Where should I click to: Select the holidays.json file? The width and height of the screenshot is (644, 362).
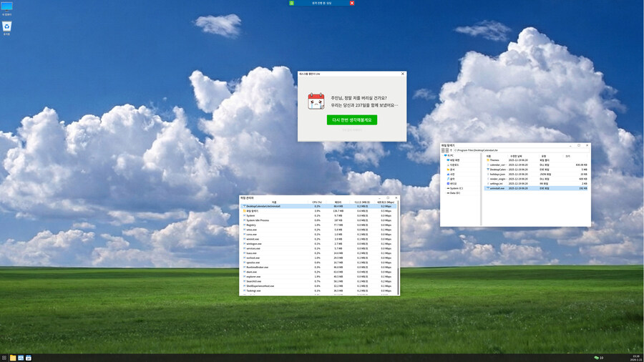497,174
